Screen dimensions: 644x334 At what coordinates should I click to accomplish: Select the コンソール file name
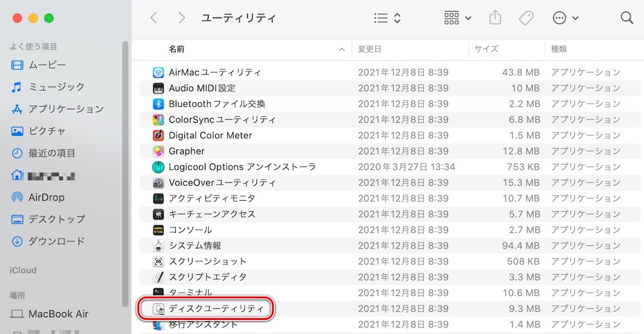(x=190, y=230)
